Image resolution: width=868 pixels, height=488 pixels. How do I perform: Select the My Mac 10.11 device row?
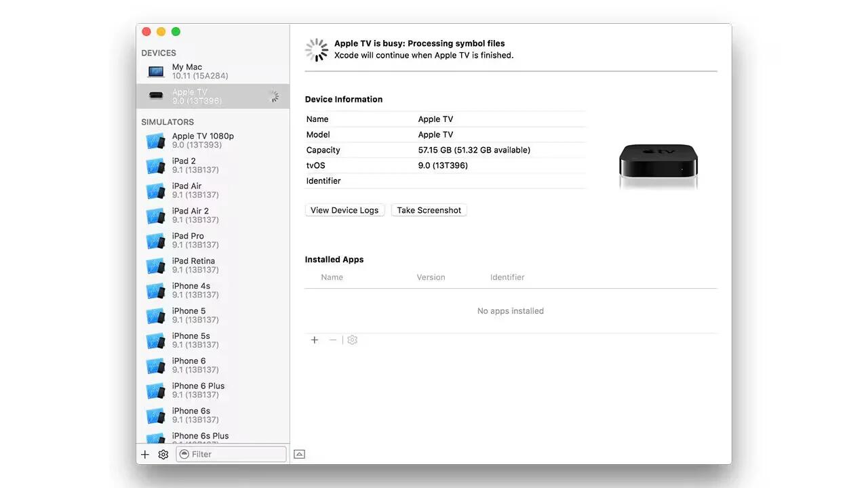[213, 71]
